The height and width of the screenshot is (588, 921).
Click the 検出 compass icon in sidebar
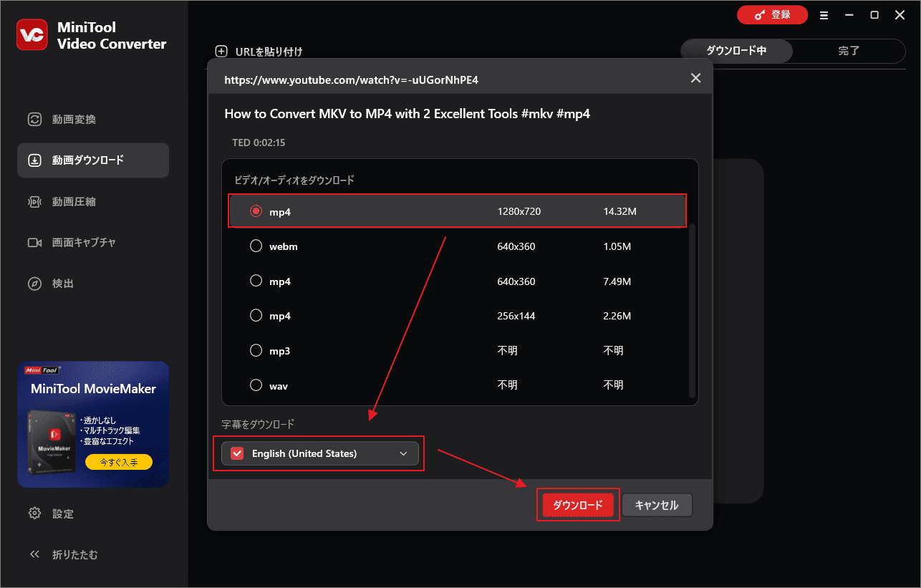[x=34, y=284]
